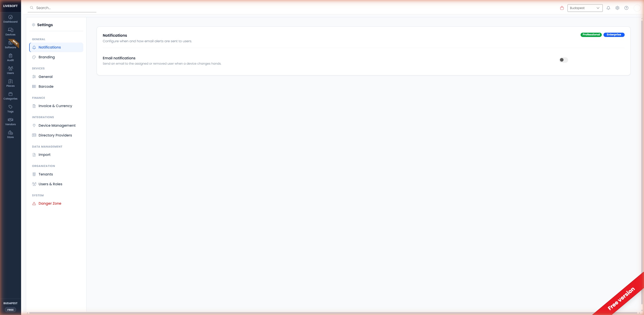Open the settings gear in the top bar
The image size is (644, 315).
tap(617, 8)
